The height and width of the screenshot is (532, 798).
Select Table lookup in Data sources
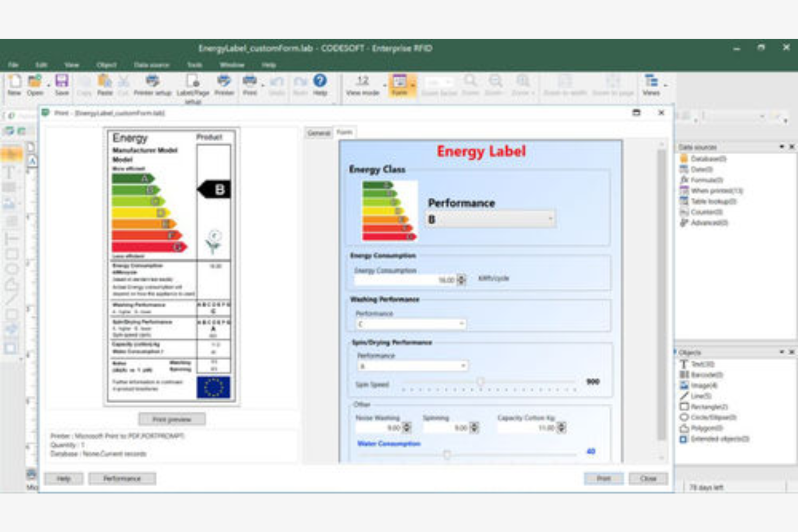coord(708,201)
